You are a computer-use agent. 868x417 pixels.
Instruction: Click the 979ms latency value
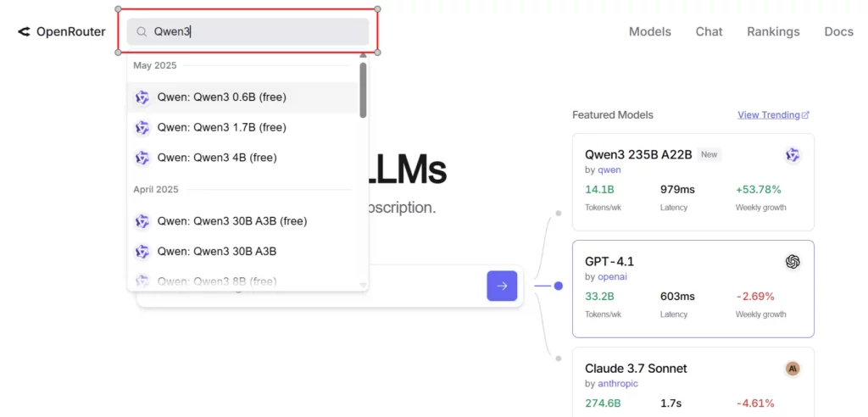pos(677,190)
